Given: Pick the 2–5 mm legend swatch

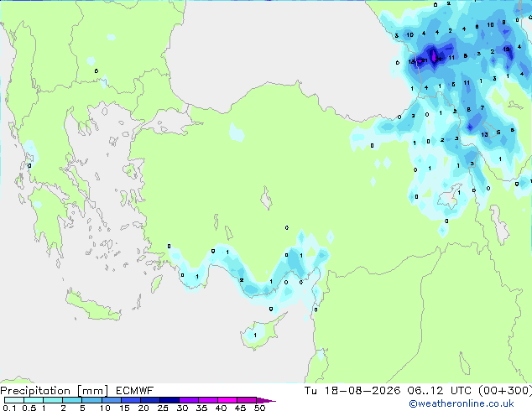Looking at the screenshot, I should (x=72, y=400).
